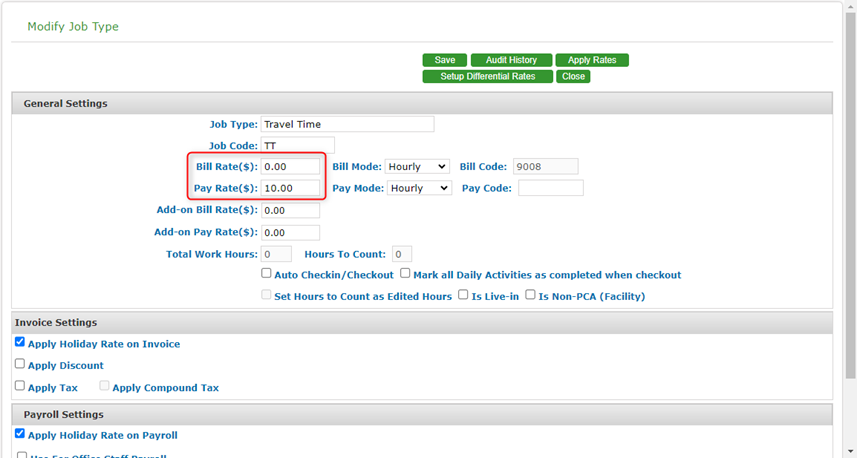Expand the Bill Mode dropdown
Viewport: 857px width, 458px height.
point(417,167)
